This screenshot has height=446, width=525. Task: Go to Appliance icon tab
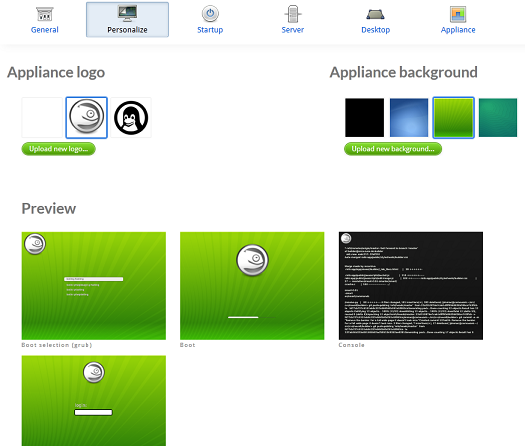tap(458, 14)
